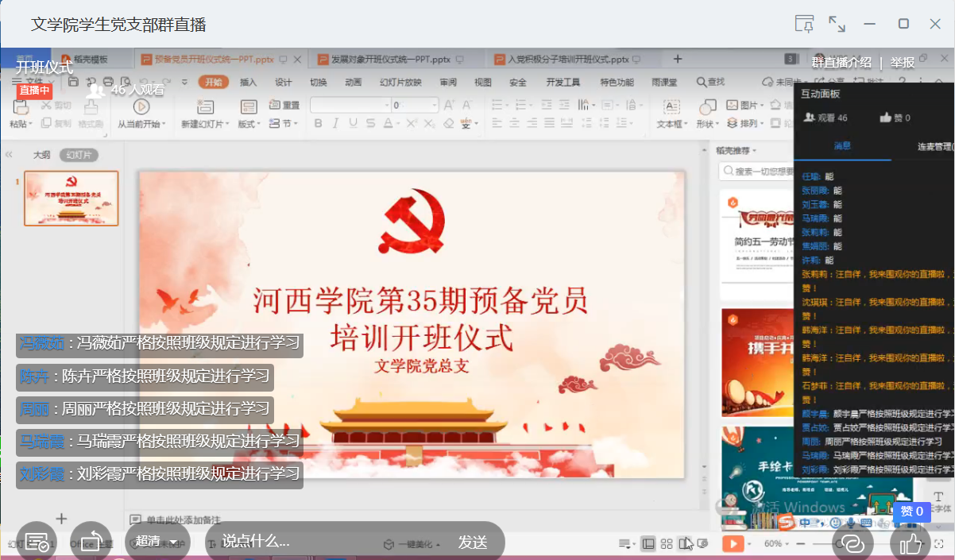Enter fullscreen with the expand arrows icon
The image size is (955, 560).
pyautogui.click(x=837, y=24)
